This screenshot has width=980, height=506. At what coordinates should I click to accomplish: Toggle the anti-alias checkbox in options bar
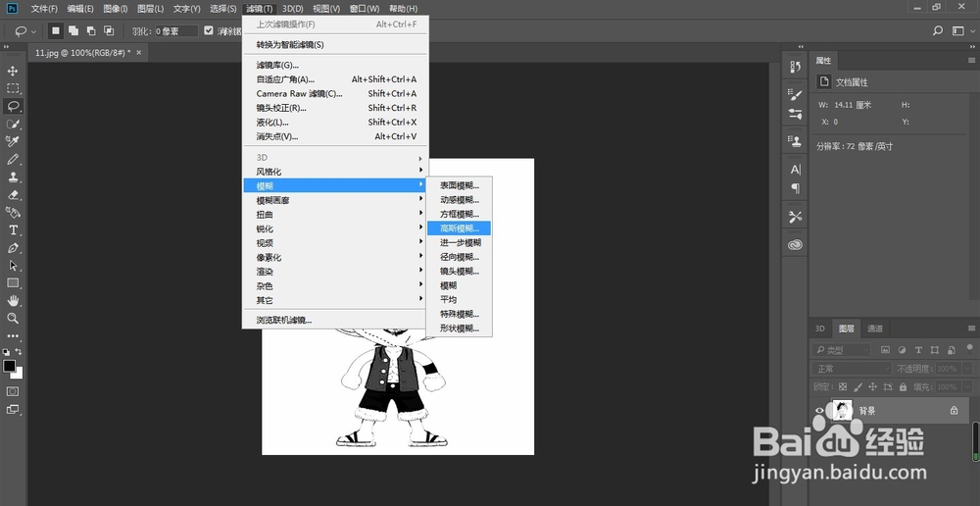click(x=209, y=30)
